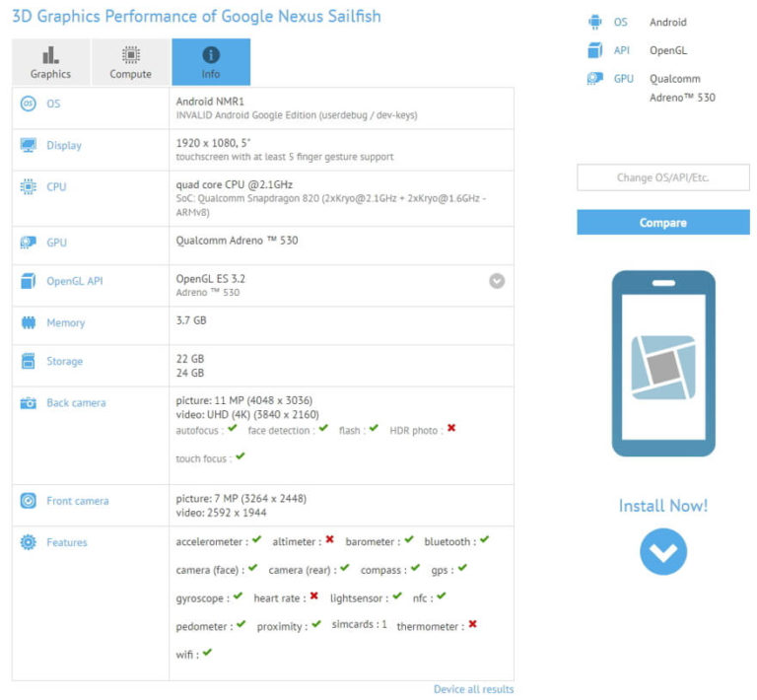Click the Compare button
757x700 pixels.
pos(662,223)
